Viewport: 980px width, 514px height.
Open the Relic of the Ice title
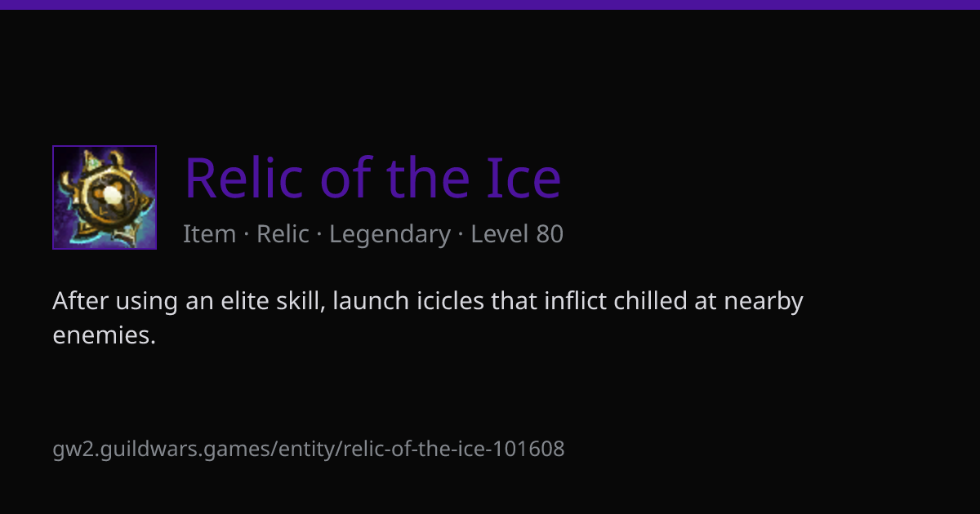pos(372,177)
